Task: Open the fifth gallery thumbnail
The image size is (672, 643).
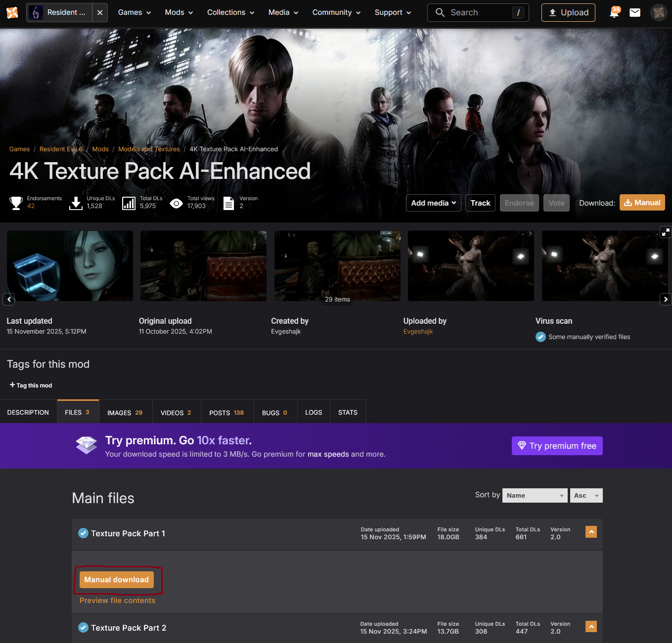Action: coord(605,266)
